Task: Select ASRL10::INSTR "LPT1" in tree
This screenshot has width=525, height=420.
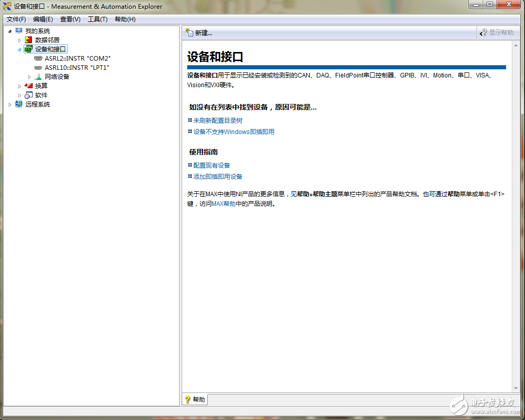Action: pos(77,68)
